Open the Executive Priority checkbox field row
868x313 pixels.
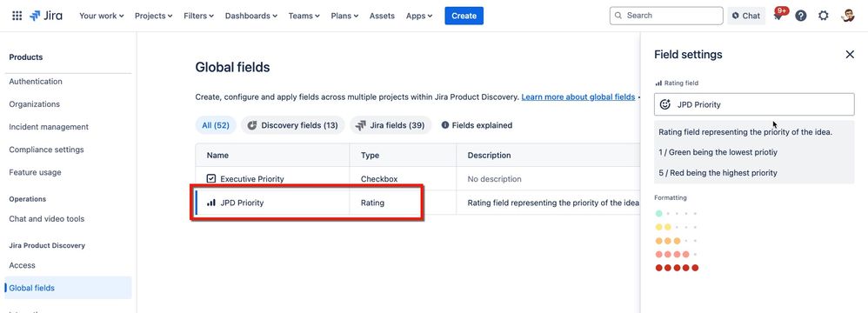(418, 179)
